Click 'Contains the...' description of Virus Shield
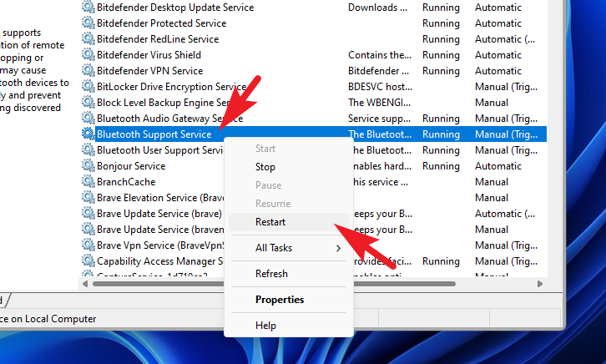The height and width of the screenshot is (364, 606). click(x=380, y=55)
